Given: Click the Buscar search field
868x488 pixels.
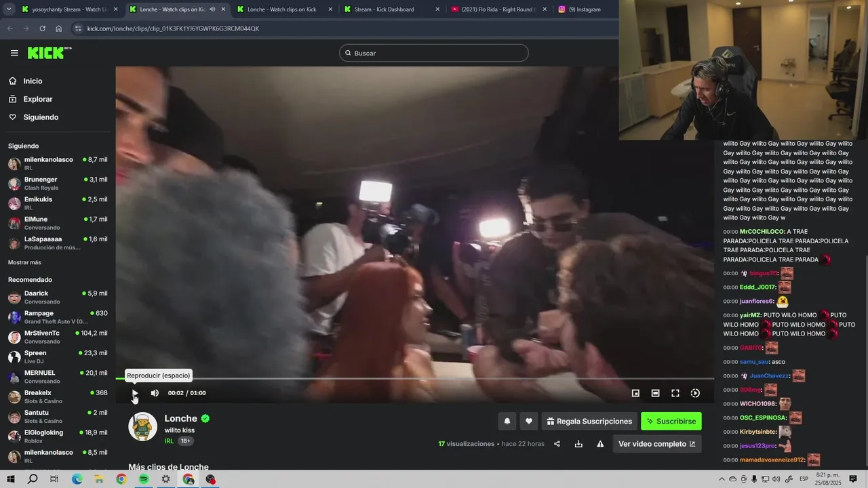Looking at the screenshot, I should click(x=434, y=53).
